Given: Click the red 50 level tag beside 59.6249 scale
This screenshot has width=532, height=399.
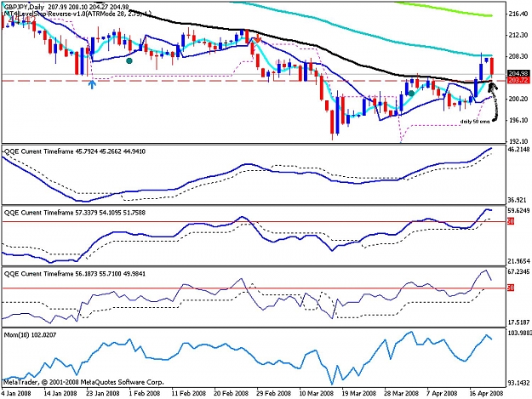Looking at the screenshot, I should [511, 221].
